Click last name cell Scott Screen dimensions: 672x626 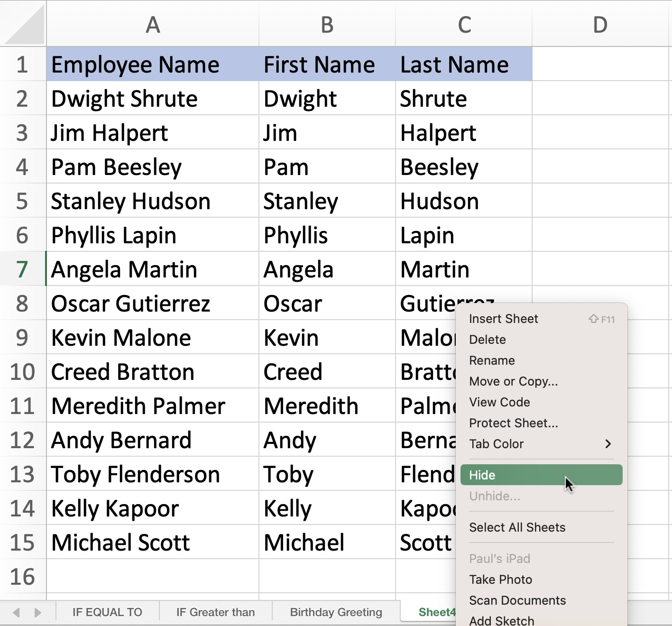click(x=425, y=542)
